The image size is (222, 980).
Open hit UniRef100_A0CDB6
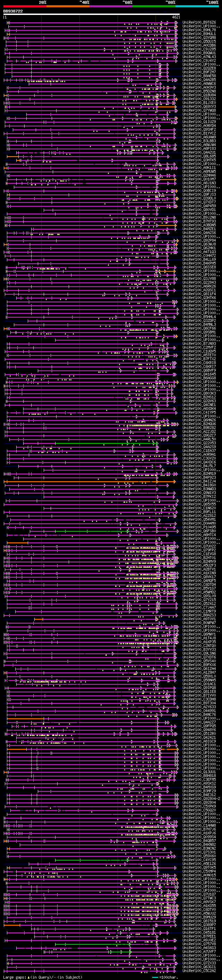(199, 45)
